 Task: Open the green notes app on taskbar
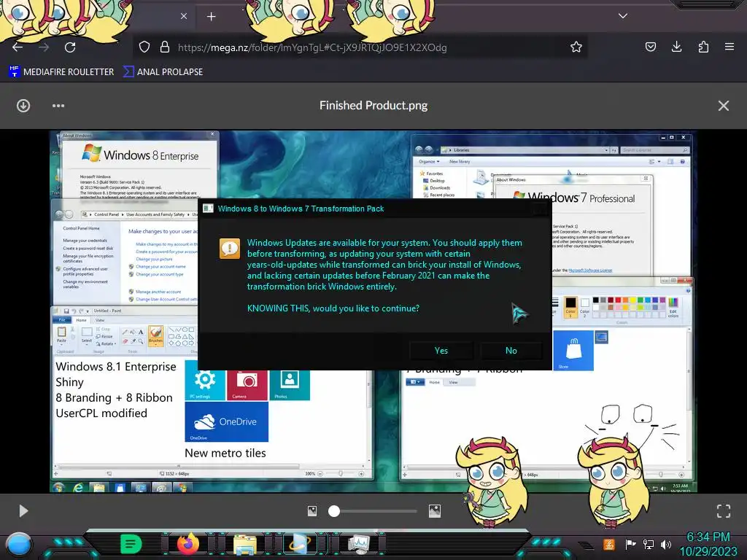click(x=131, y=544)
